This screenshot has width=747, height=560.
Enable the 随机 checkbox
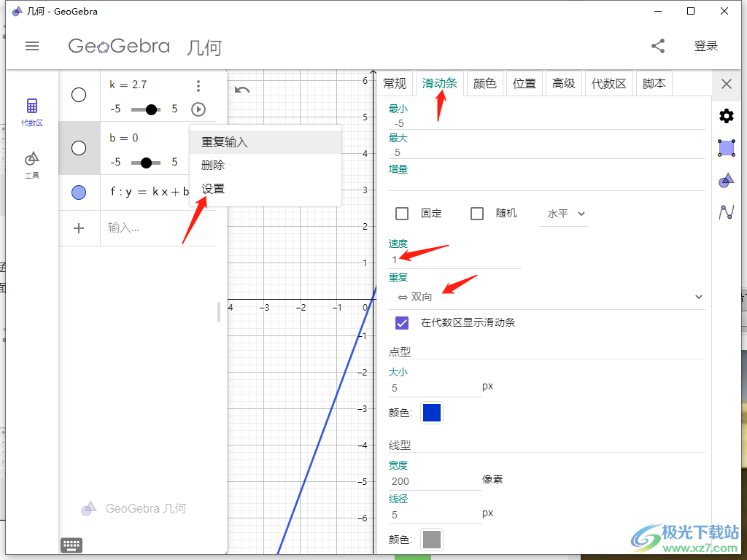(x=477, y=214)
